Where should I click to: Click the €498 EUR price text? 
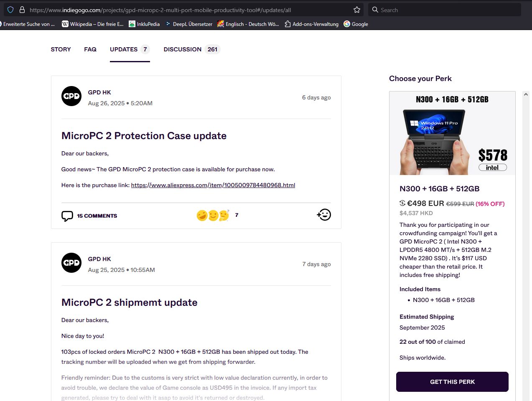[x=425, y=203]
